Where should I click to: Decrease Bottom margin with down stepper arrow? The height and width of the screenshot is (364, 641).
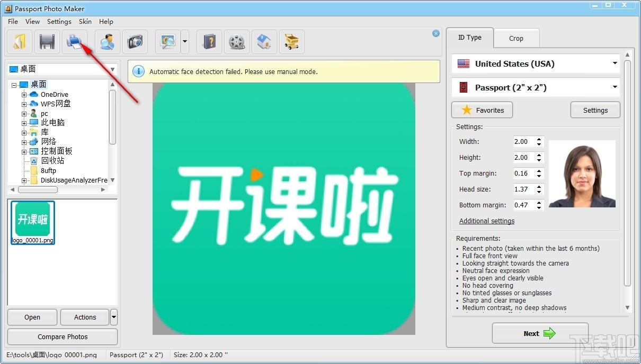[539, 207]
